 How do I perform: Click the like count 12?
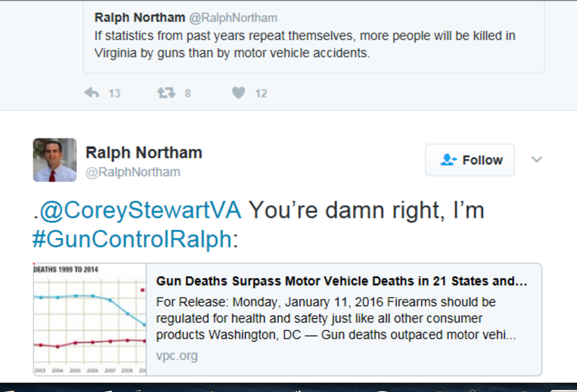click(261, 93)
